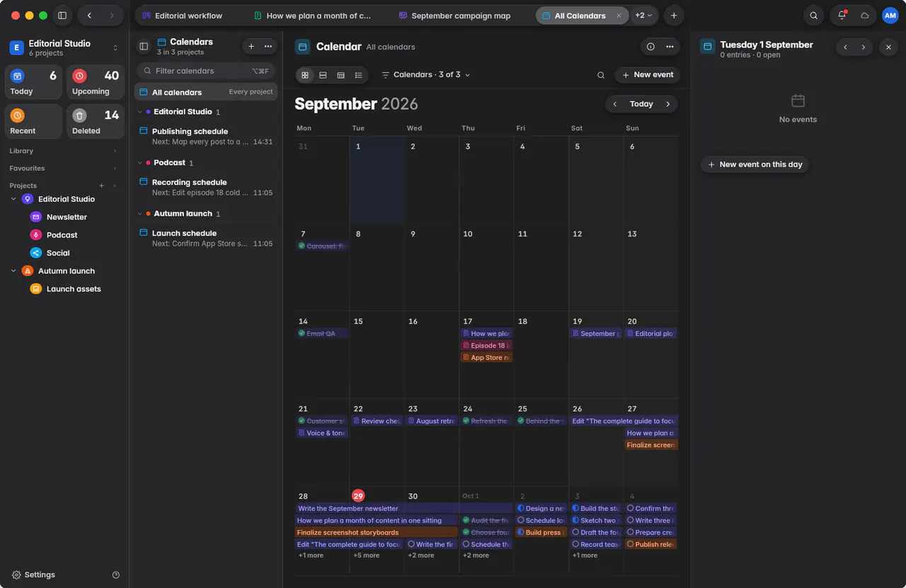The image size is (906, 588).
Task: Search events with magnifier icon in calendar toolbar
Action: (601, 75)
